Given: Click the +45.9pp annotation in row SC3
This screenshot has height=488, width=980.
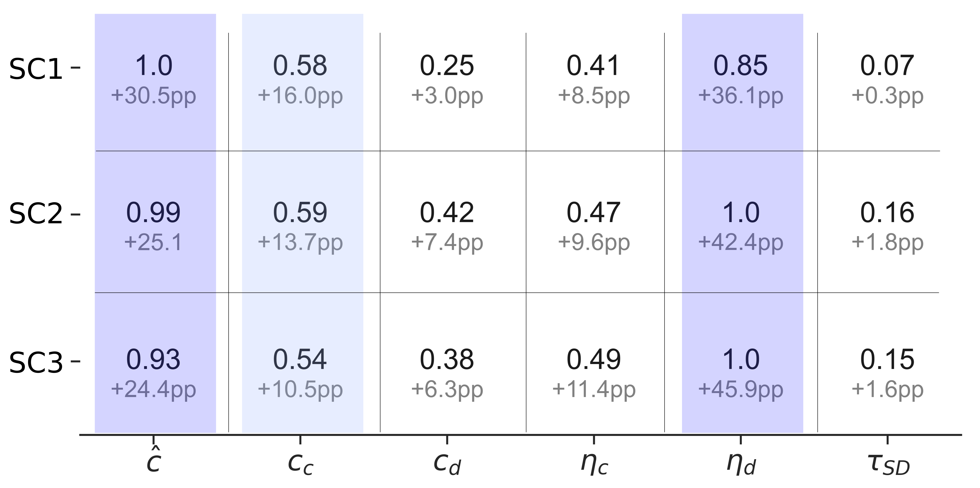Looking at the screenshot, I should pyautogui.click(x=740, y=389).
